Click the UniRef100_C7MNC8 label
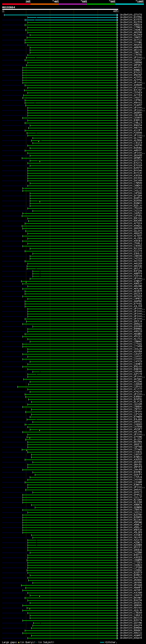146x644 pixels. [131, 27]
